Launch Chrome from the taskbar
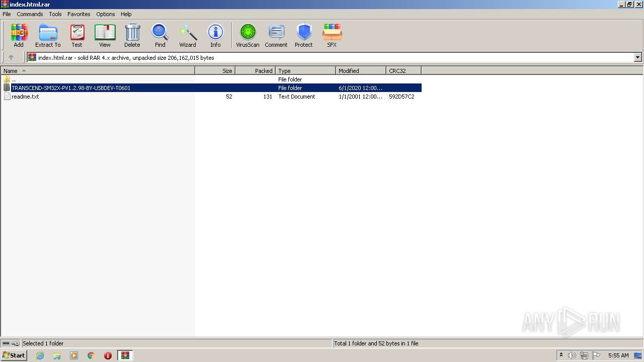 (x=91, y=355)
